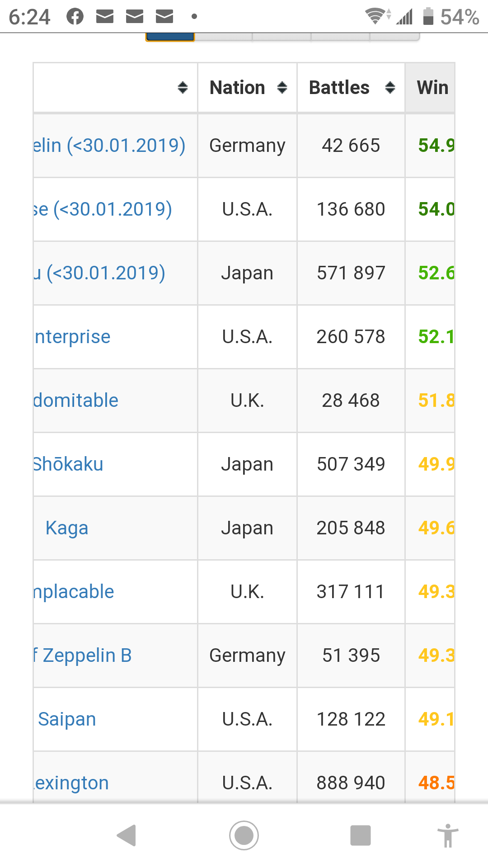Sort table by Nation column arrows
The height and width of the screenshot is (868, 488).
282,88
